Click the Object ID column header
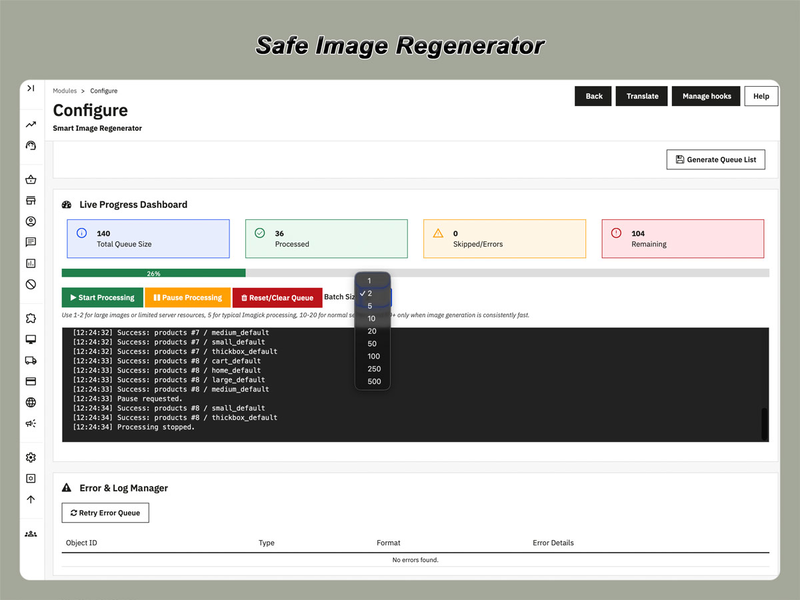 coord(81,543)
